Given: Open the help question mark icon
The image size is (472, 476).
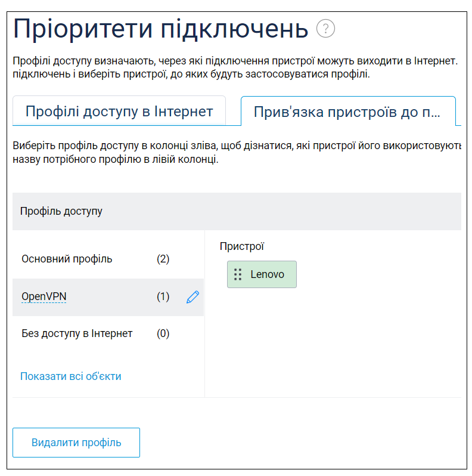Looking at the screenshot, I should click(x=325, y=29).
